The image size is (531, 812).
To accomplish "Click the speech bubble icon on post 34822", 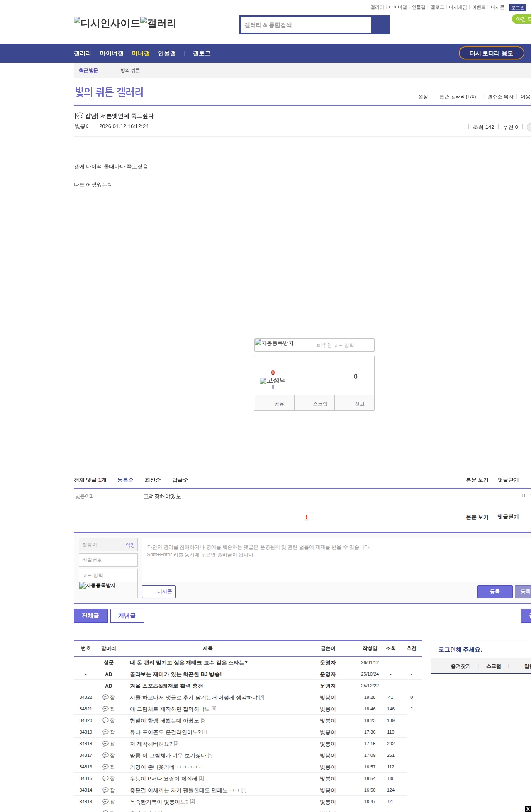I will (105, 697).
